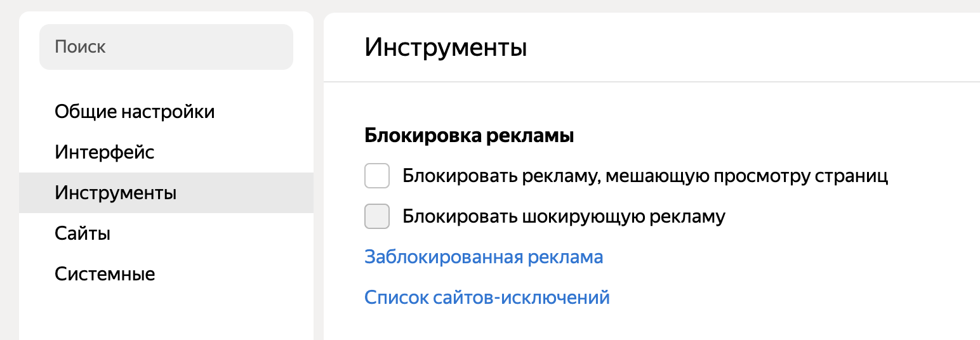The height and width of the screenshot is (340, 980).
Task: Tick the shocking ads blocking checkbox
Action: tap(377, 216)
